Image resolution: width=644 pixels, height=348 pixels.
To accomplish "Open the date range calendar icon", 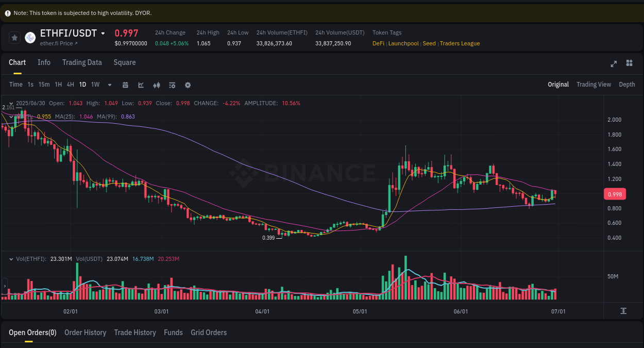I will 125,85.
